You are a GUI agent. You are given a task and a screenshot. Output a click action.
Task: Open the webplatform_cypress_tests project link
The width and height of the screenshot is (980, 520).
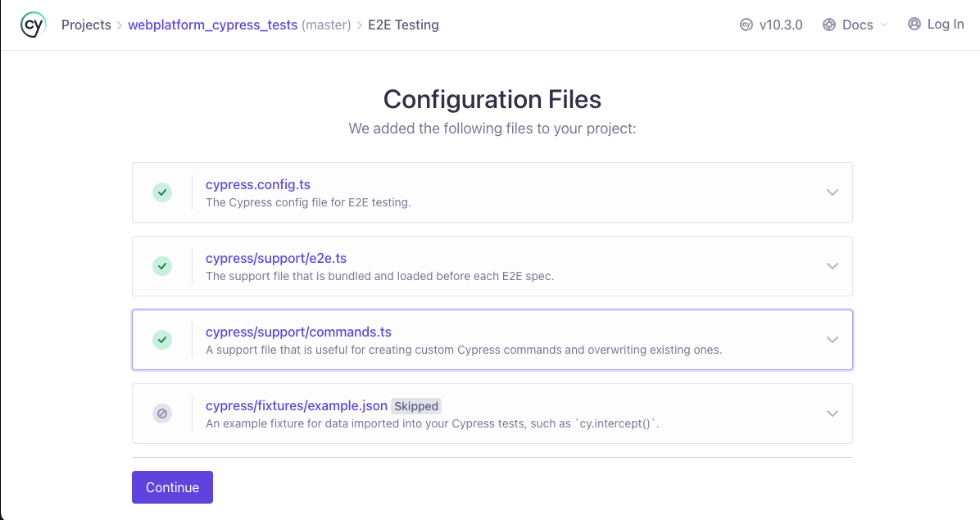click(213, 25)
